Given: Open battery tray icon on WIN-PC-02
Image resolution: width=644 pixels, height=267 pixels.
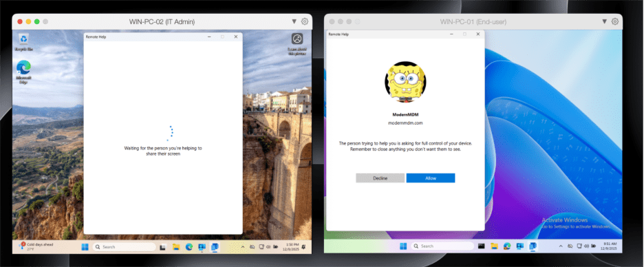Looking at the screenshot, I should [x=276, y=247].
